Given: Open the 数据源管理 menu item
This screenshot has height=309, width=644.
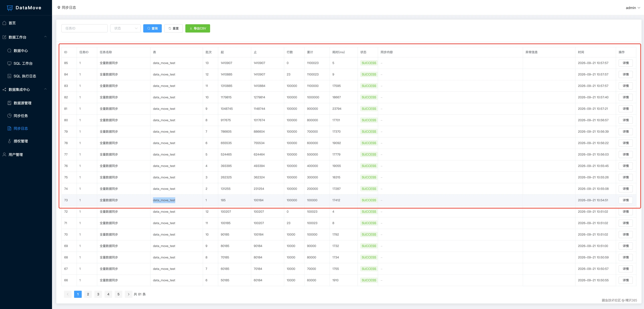Looking at the screenshot, I should point(26,103).
